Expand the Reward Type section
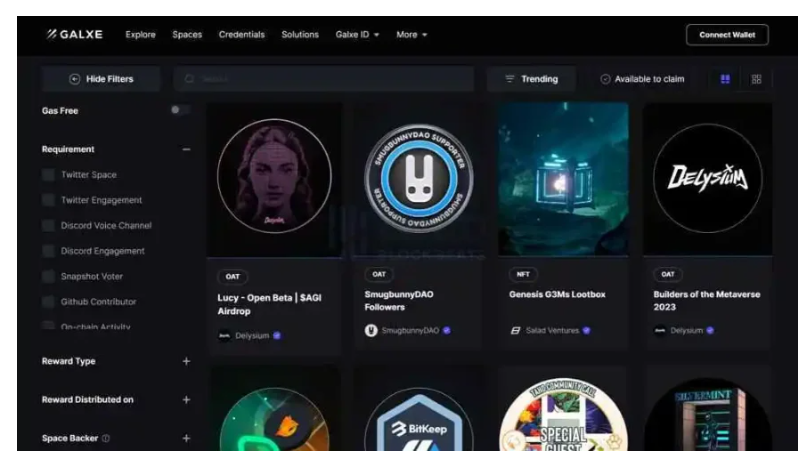Screen dimensions: 812x462 (x=186, y=361)
